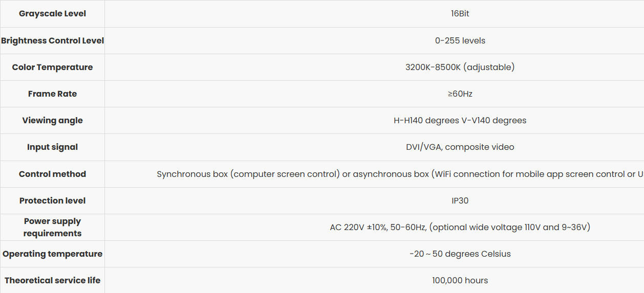The height and width of the screenshot is (293, 644).
Task: Click the Protection level label
Action: click(52, 200)
